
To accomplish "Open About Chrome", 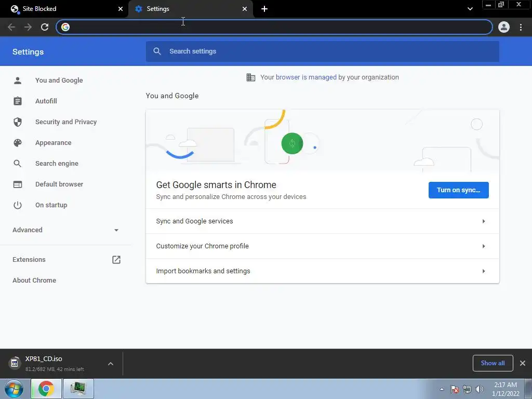I will click(x=34, y=280).
